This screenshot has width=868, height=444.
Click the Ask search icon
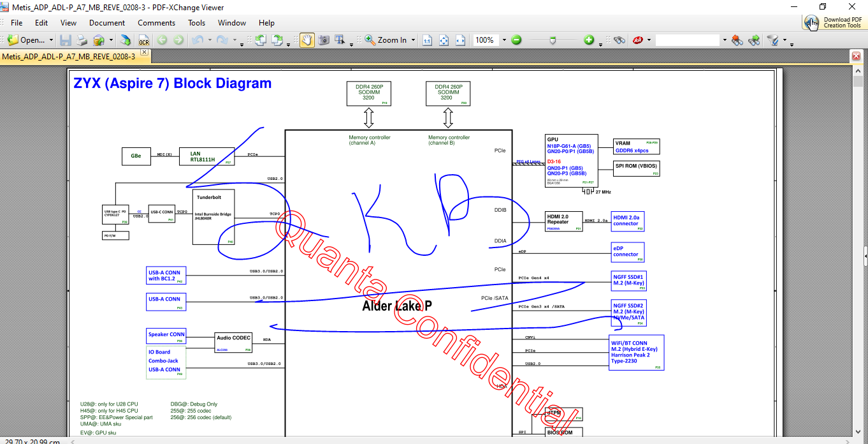coord(637,40)
